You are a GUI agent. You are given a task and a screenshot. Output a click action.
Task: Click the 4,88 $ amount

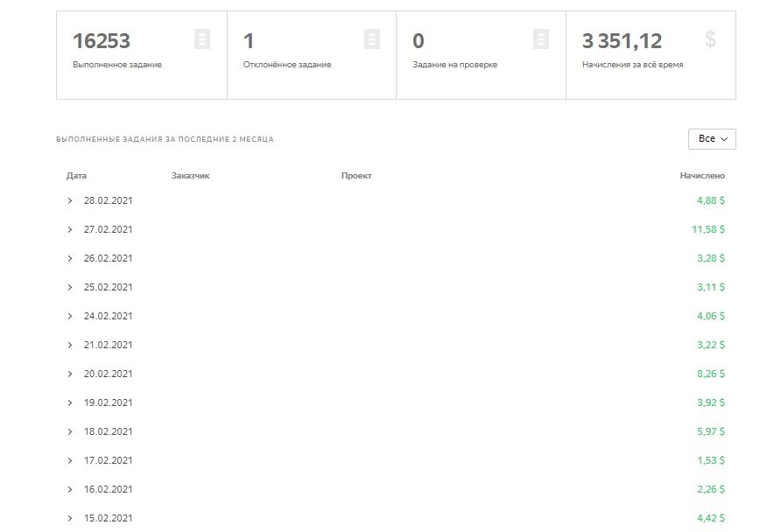pos(711,200)
